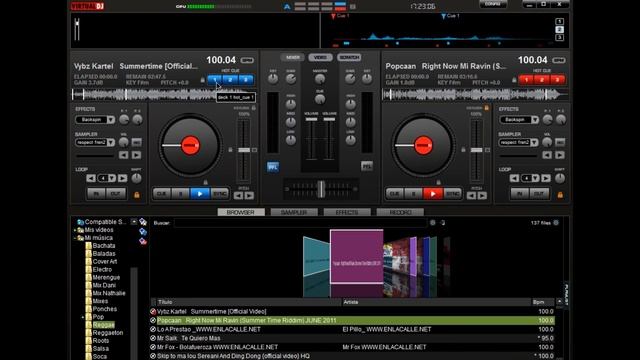Open left deck sampler dropdown
Screen dimensions: 640x360
pyautogui.click(x=111, y=142)
